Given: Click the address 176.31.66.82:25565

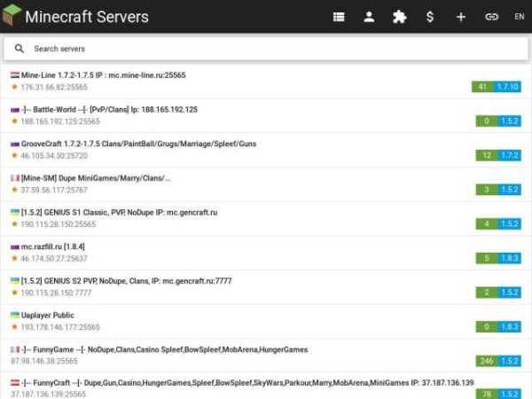Looking at the screenshot, I should 54,87.
